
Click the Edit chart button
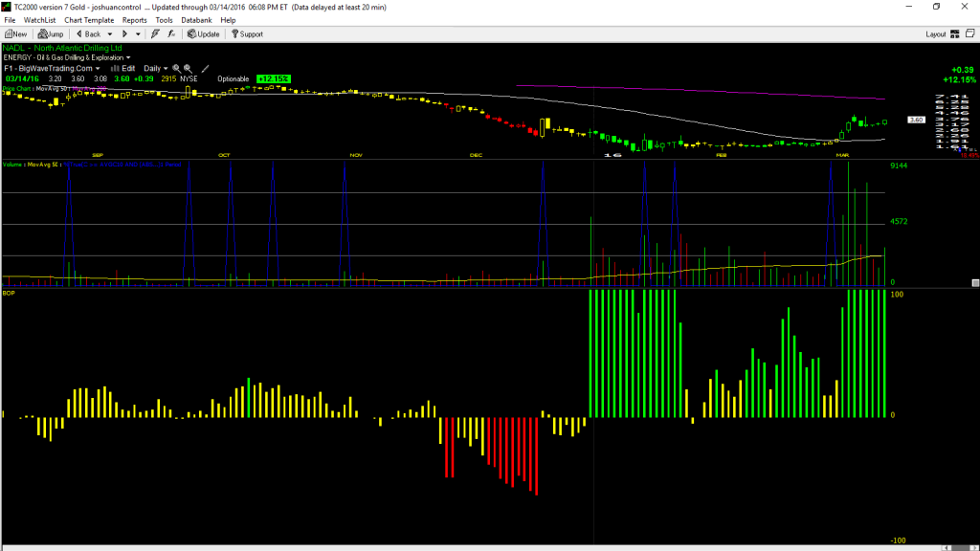(x=123, y=68)
